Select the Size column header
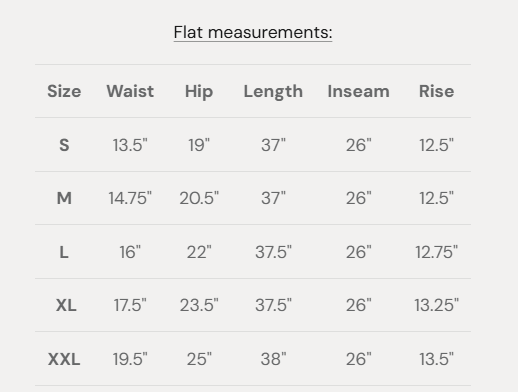This screenshot has width=518, height=392. pyautogui.click(x=64, y=91)
